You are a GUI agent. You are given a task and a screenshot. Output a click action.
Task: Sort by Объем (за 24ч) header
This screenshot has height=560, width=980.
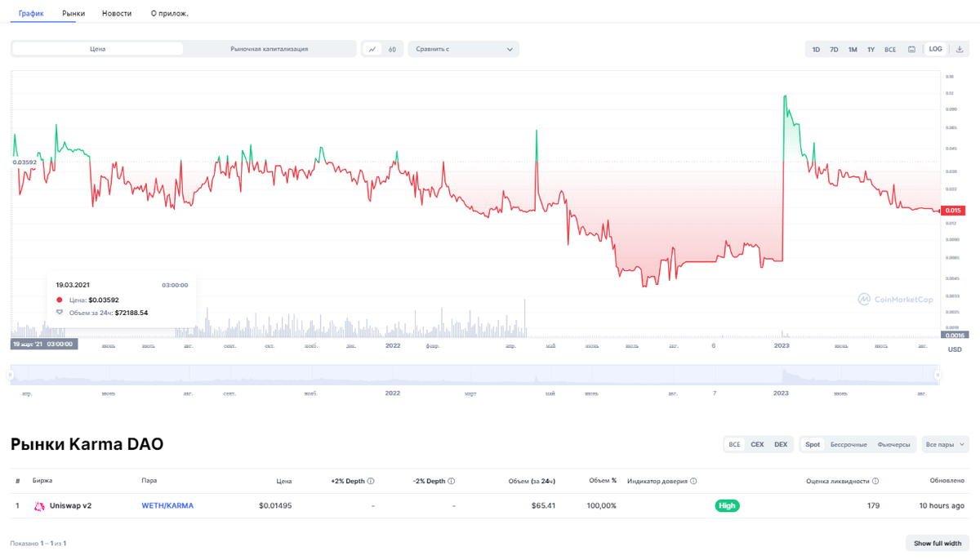point(532,482)
